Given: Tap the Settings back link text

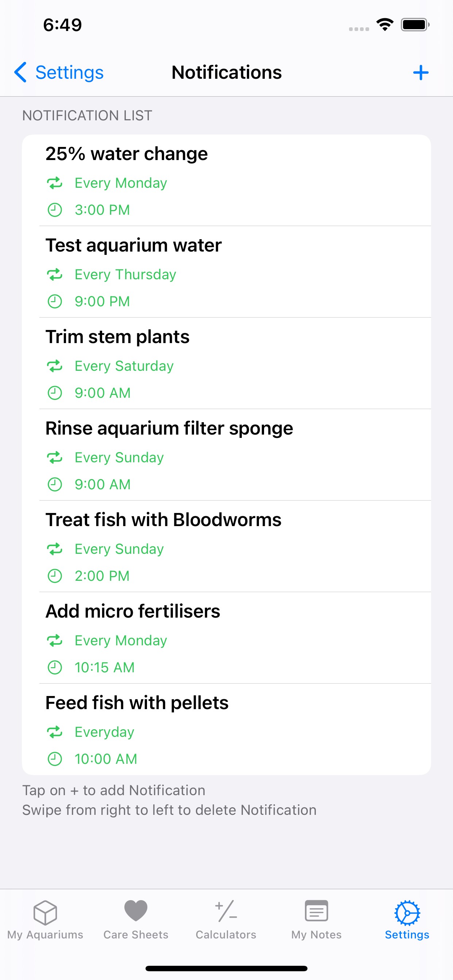Looking at the screenshot, I should (69, 72).
